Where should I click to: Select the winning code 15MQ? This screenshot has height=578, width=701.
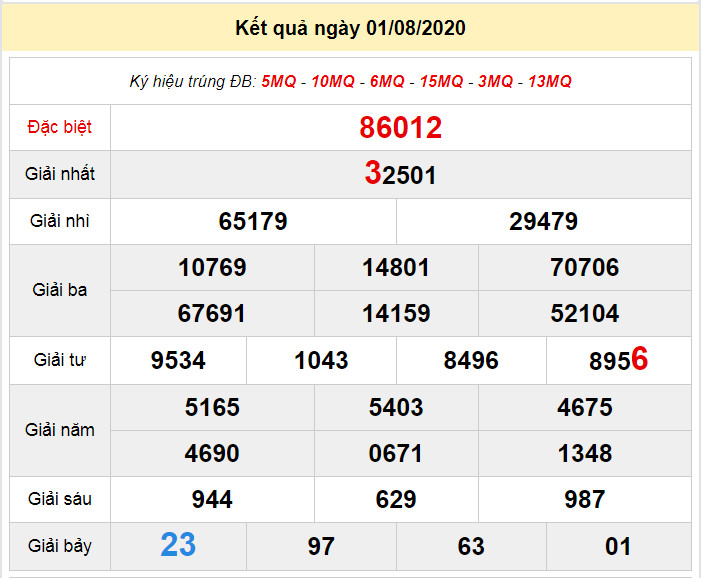coord(442,81)
